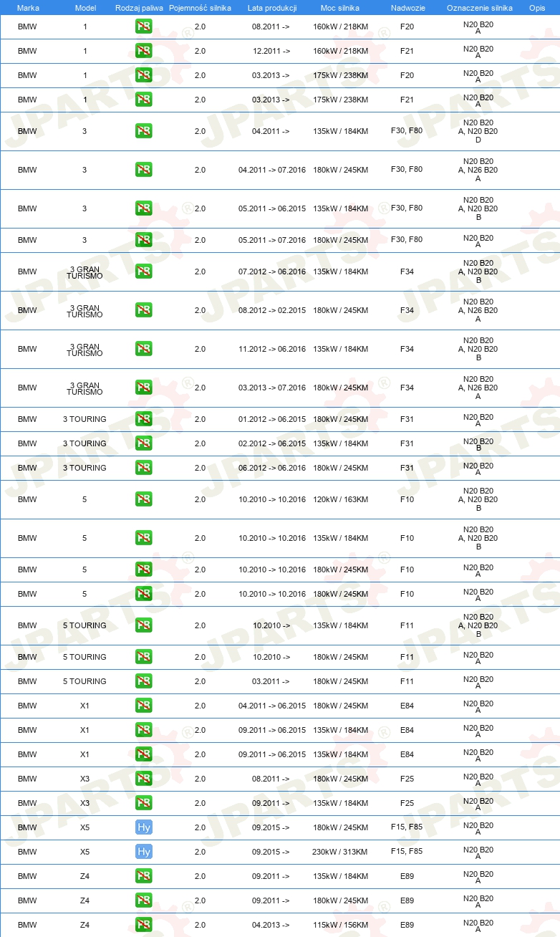Click the 'Rodzaj paliwa' column header
The height and width of the screenshot is (937, 560).
click(x=139, y=8)
